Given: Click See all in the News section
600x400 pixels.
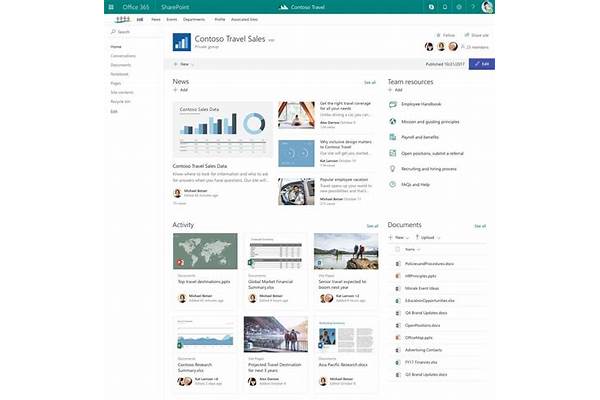Looking at the screenshot, I should point(370,83).
